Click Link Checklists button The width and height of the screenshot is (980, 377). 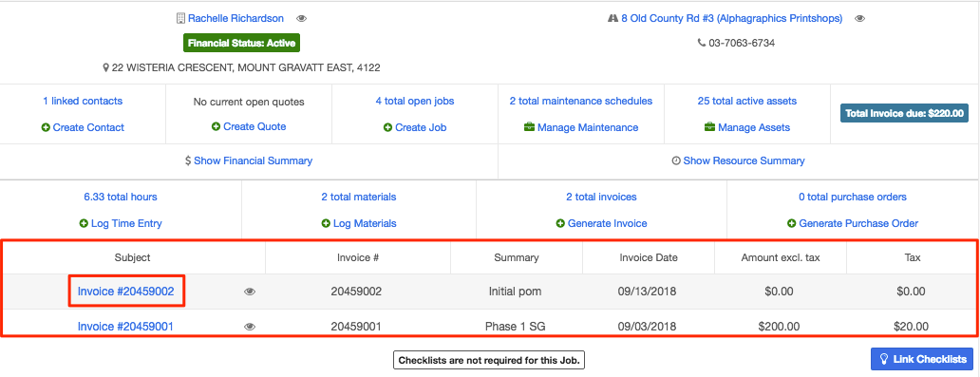[x=922, y=359]
